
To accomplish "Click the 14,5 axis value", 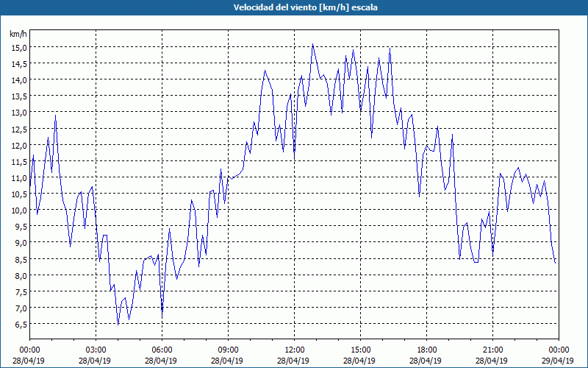I will tap(20, 64).
